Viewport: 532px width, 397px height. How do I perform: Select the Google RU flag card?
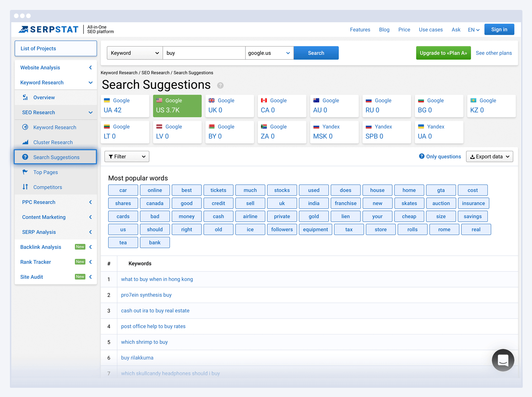(387, 106)
